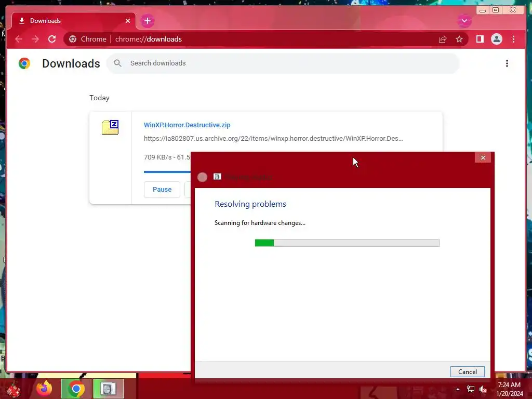Open a new tab with plus button

pos(147,21)
